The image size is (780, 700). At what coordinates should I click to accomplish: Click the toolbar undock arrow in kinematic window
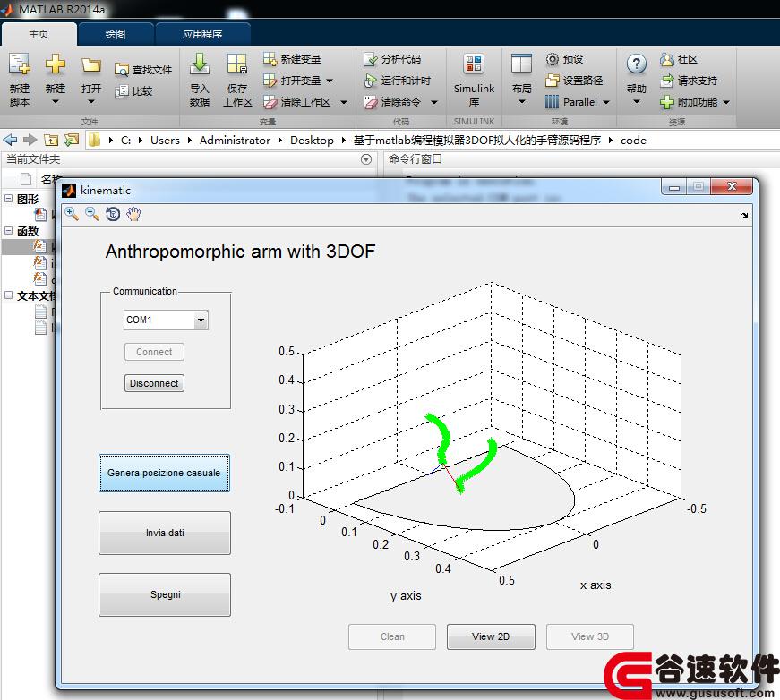[745, 215]
